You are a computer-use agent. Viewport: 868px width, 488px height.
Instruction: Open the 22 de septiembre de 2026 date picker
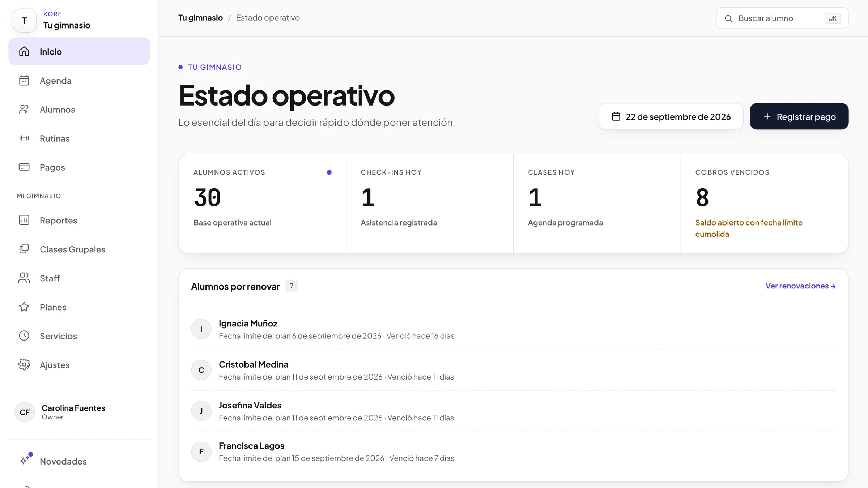tap(671, 116)
